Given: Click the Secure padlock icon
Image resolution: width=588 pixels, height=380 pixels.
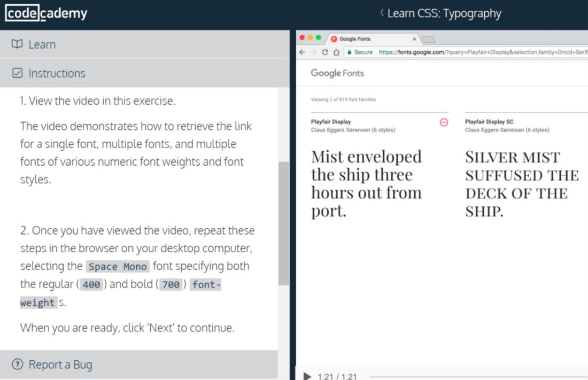Looking at the screenshot, I should click(350, 52).
